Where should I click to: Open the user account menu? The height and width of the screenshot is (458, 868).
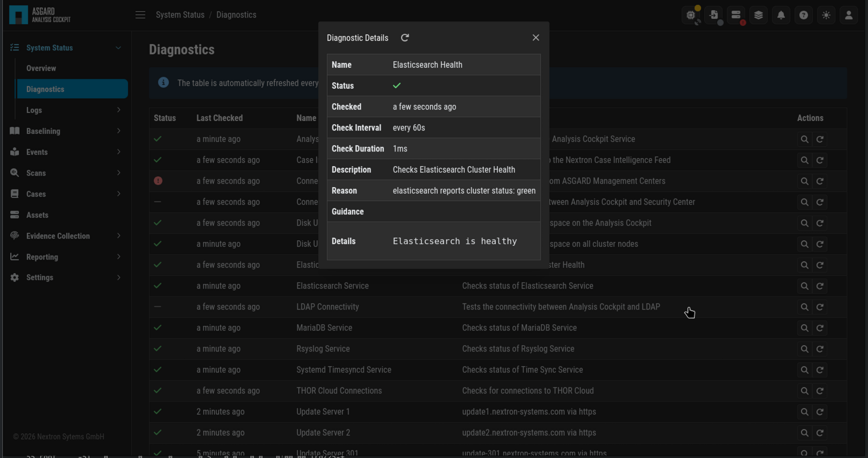click(x=849, y=15)
